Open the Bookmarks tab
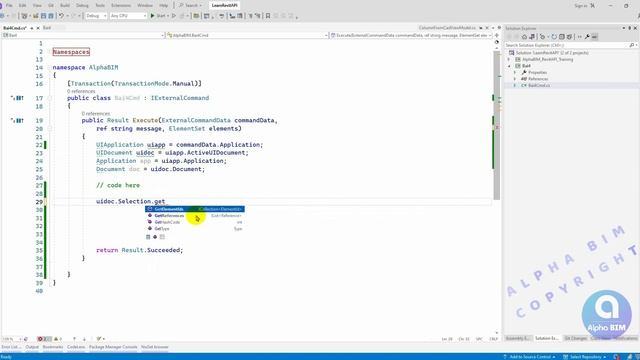640x360 pixels. click(53, 347)
